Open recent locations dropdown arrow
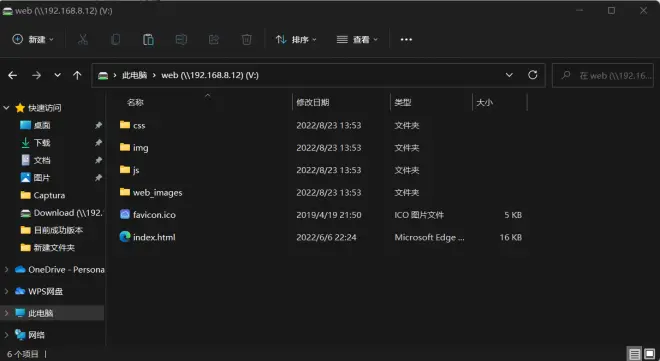 [57, 75]
